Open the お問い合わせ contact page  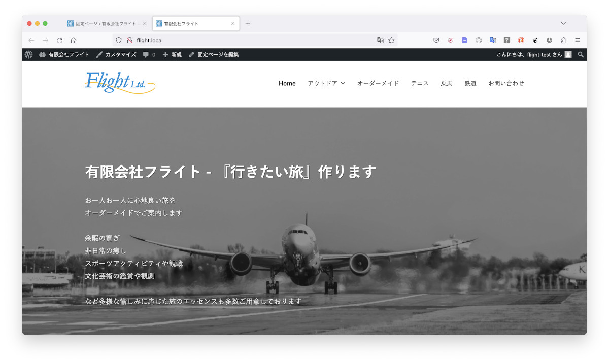506,83
